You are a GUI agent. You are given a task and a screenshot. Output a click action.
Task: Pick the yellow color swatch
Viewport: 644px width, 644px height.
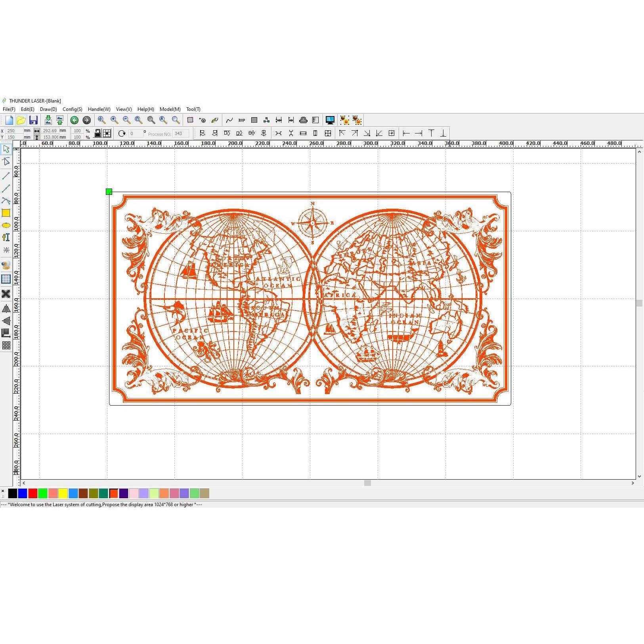tap(63, 493)
